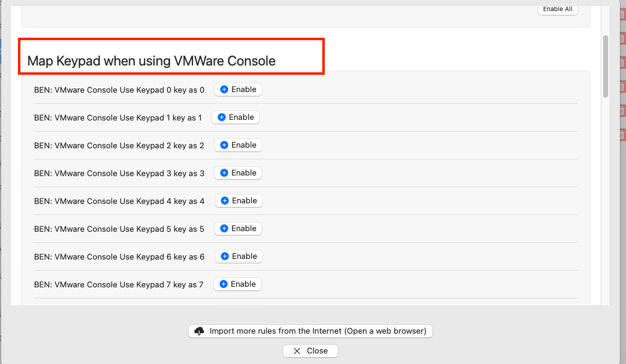626x364 pixels.
Task: Enable the Keypad 7 key as 7 rule
Action: 238,284
